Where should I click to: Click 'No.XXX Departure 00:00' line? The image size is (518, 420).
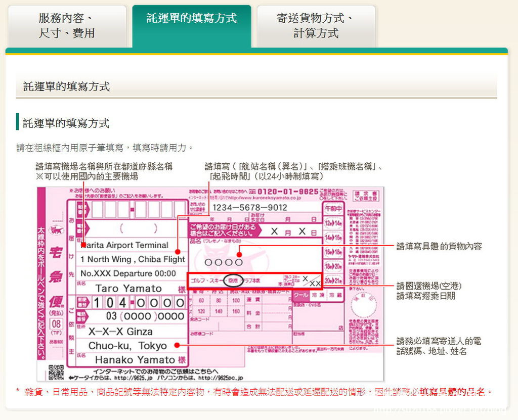point(128,273)
